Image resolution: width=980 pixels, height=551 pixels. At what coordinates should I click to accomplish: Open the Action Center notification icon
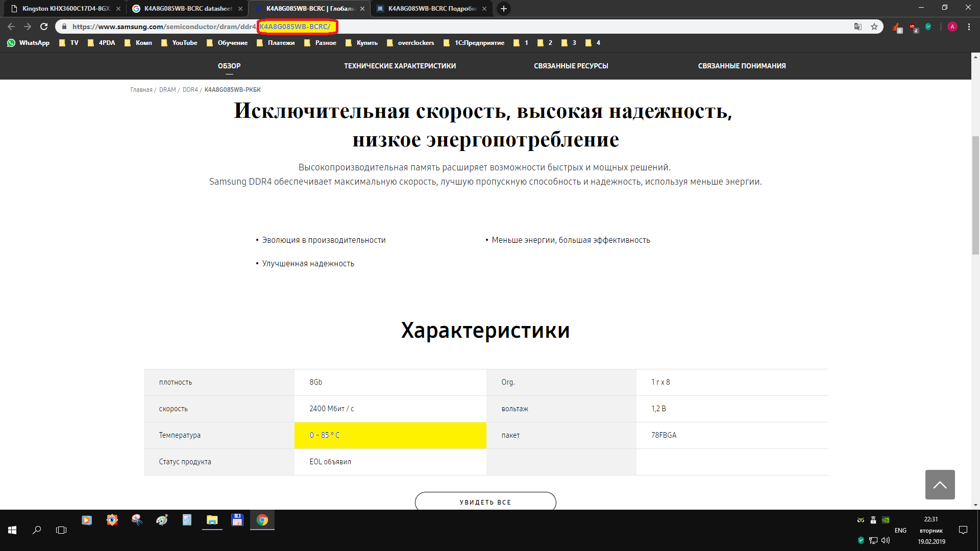[963, 530]
